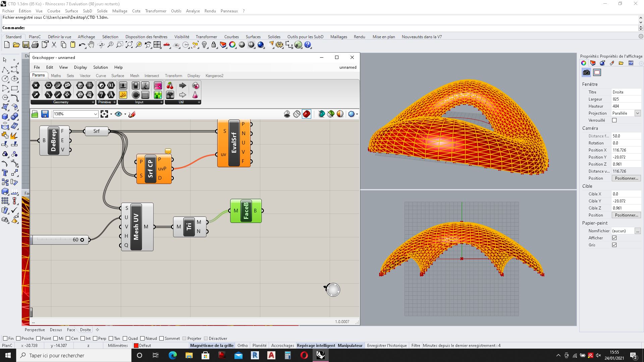
Task: Select the Pan hand tool
Action: tap(91, 45)
